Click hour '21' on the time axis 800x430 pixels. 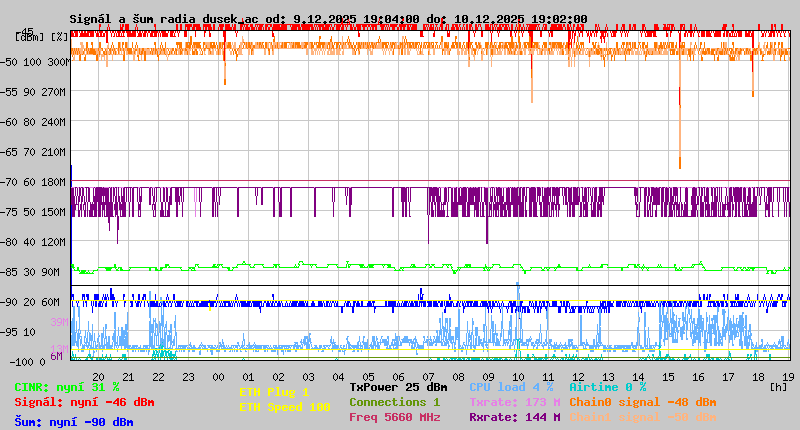tap(129, 377)
